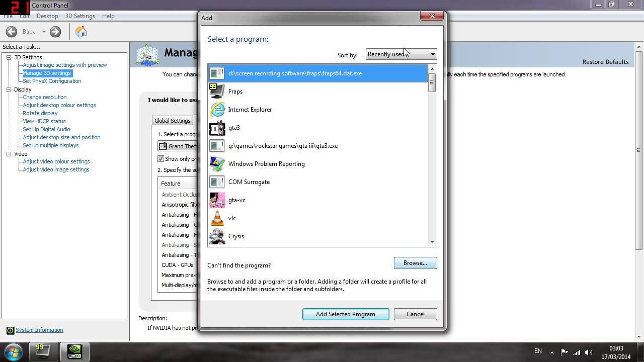Open the Desktop menu

coord(47,16)
